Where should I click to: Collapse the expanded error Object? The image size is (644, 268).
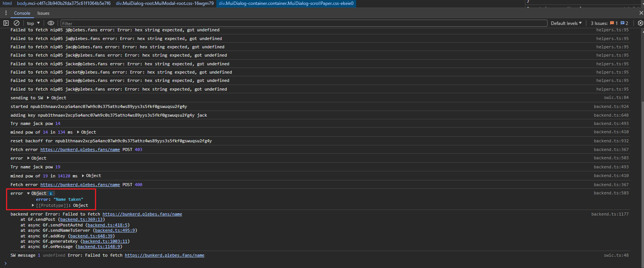(28, 193)
